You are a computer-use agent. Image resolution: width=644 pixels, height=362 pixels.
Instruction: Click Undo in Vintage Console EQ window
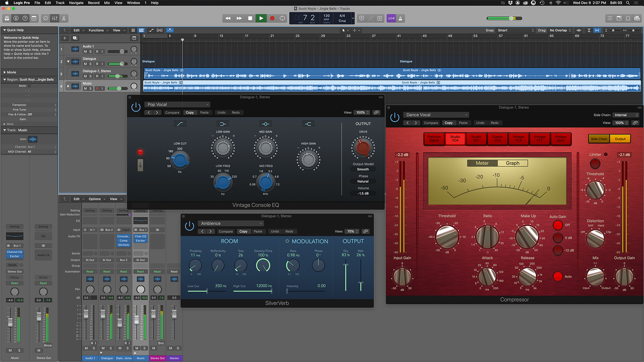click(221, 113)
